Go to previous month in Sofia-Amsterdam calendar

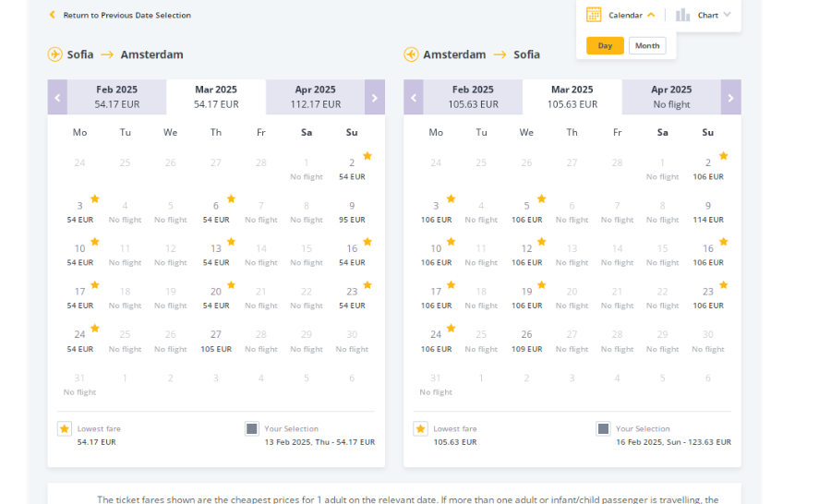[57, 97]
